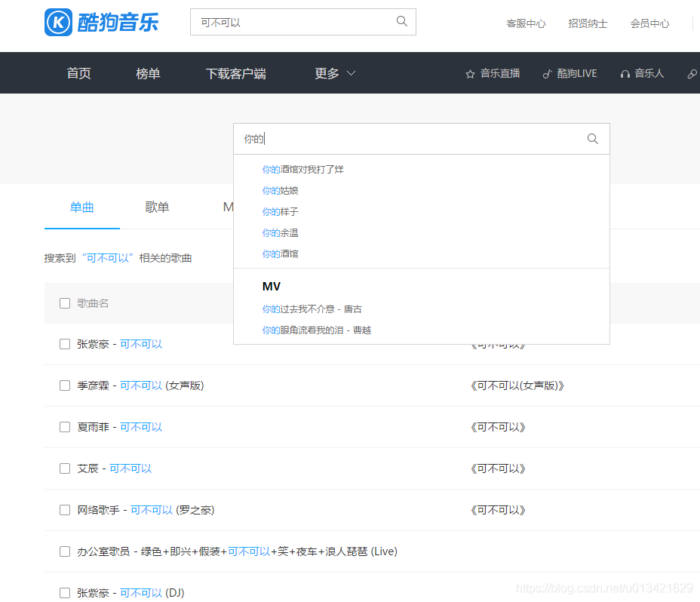Click the magnifier icon in the 你的 search box
Screen dimensions: 700x602
coord(592,139)
